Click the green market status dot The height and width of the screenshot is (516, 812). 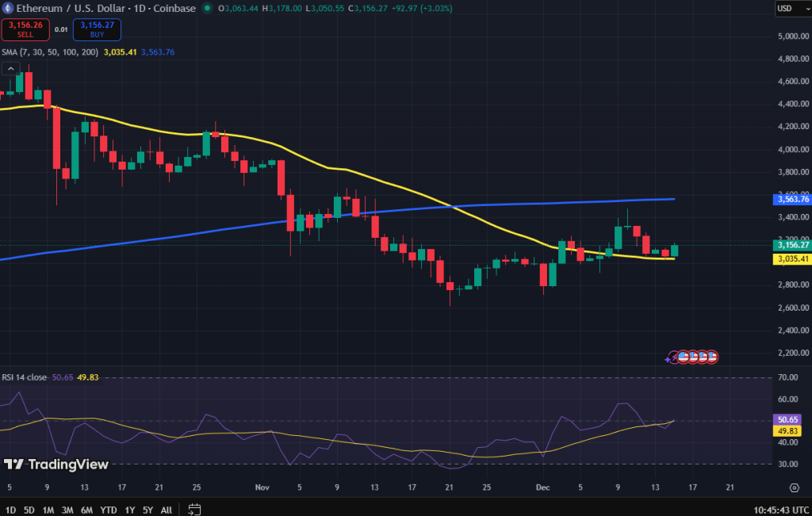[207, 8]
